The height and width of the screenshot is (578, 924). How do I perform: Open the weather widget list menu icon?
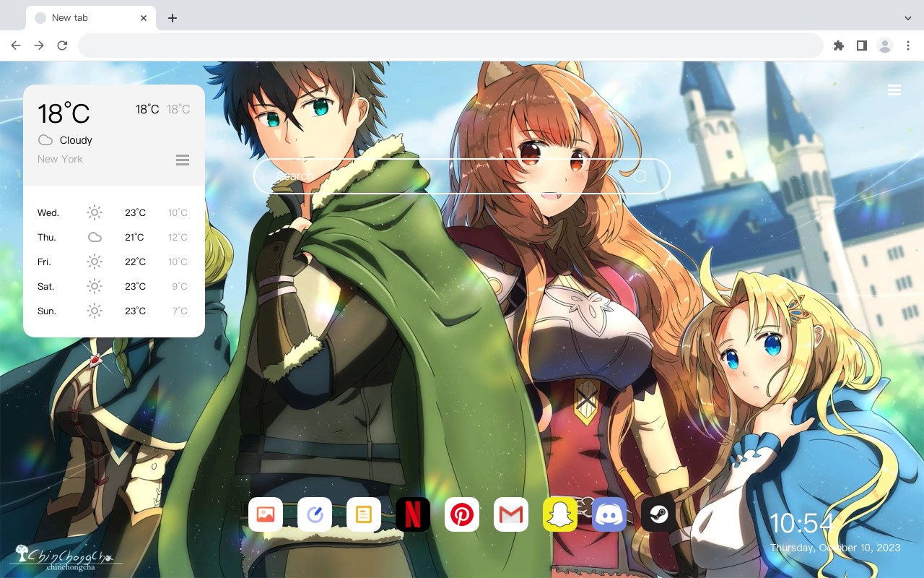(x=183, y=160)
